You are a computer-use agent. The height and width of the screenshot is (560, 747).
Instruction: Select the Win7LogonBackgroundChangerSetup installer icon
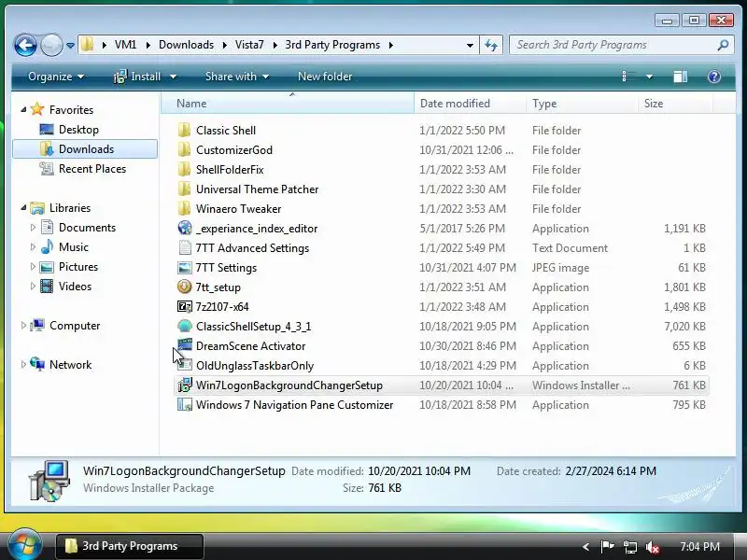184,385
